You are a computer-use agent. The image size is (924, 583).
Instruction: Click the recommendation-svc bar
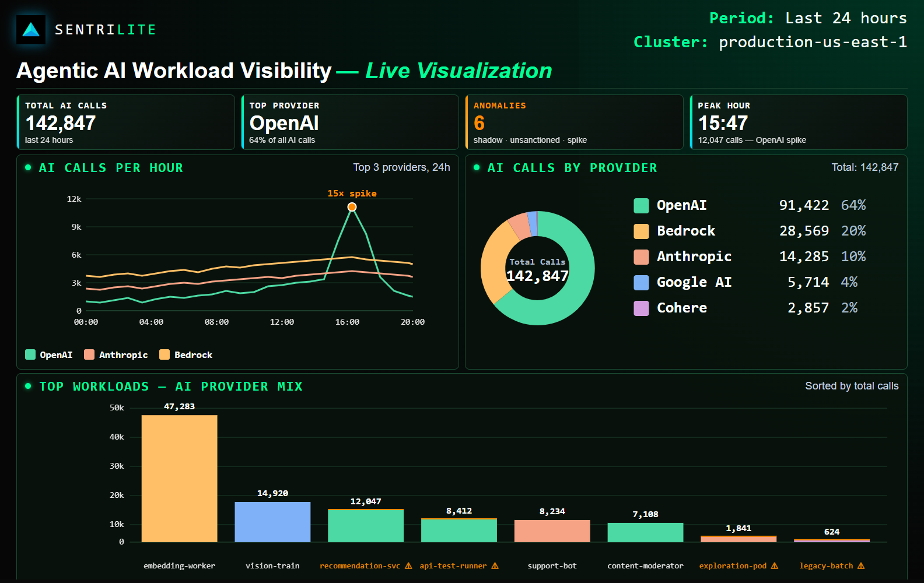point(366,525)
